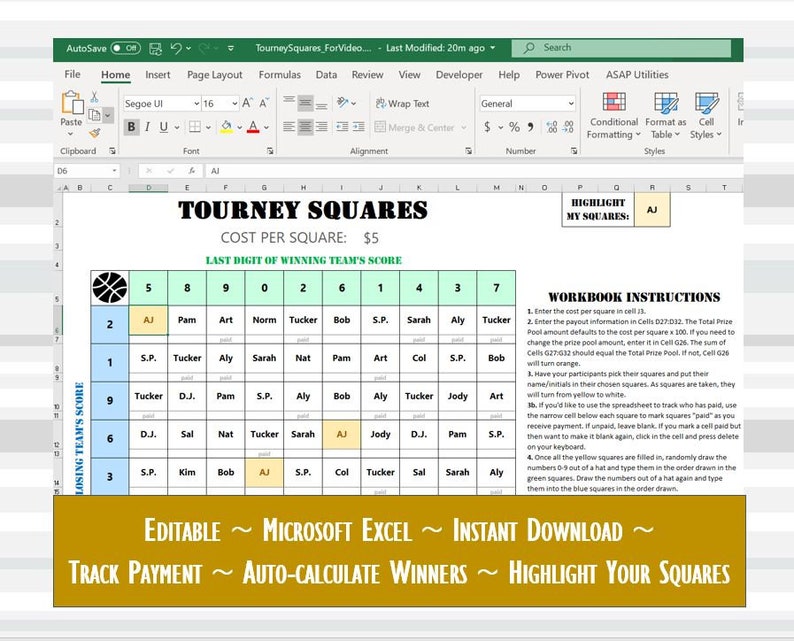Viewport: 794px width, 641px height.
Task: Open the File menu
Action: pyautogui.click(x=72, y=74)
